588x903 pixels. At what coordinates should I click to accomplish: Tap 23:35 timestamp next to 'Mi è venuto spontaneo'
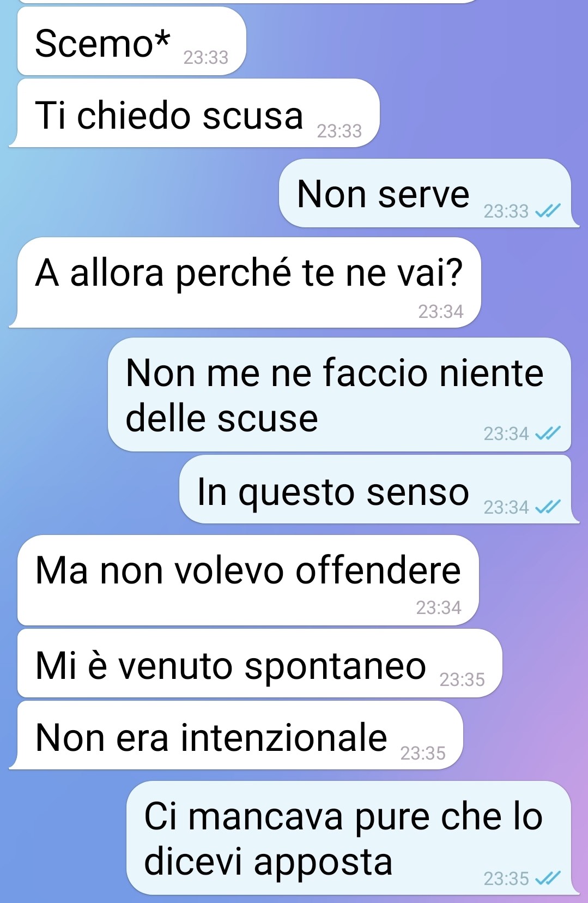pyautogui.click(x=462, y=679)
